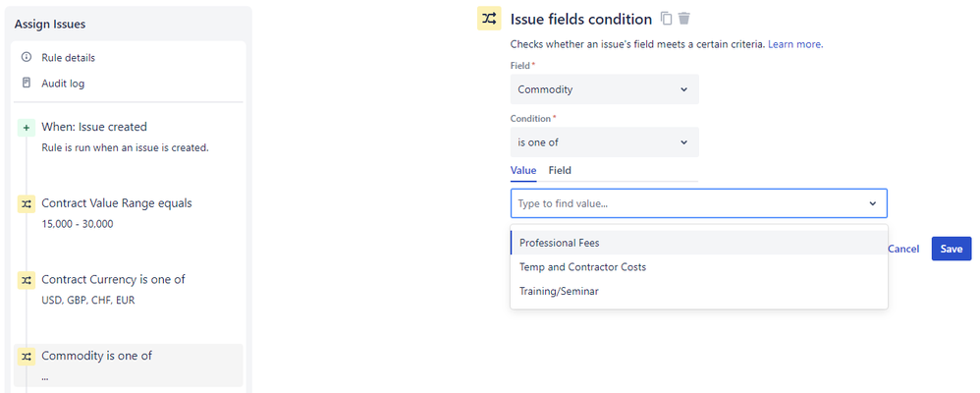Expand the value chooser chevron arrow
Image resolution: width=980 pixels, height=393 pixels.
pyautogui.click(x=872, y=203)
